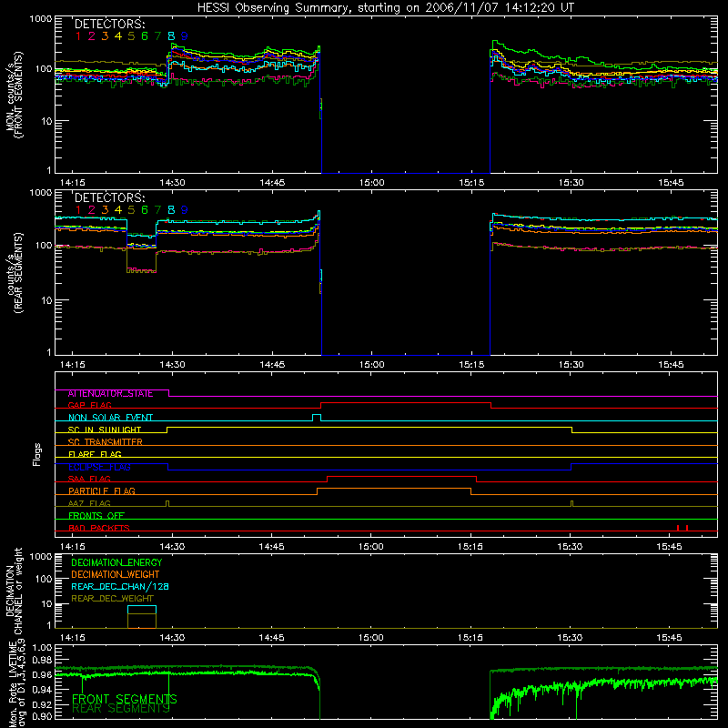Select the FLARE_FLAG label
This screenshot has width=728, height=728.
[x=95, y=454]
